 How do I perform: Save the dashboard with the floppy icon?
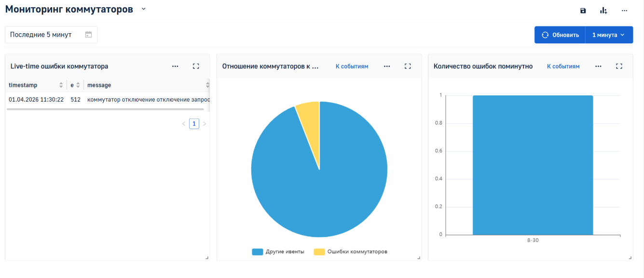tap(583, 10)
